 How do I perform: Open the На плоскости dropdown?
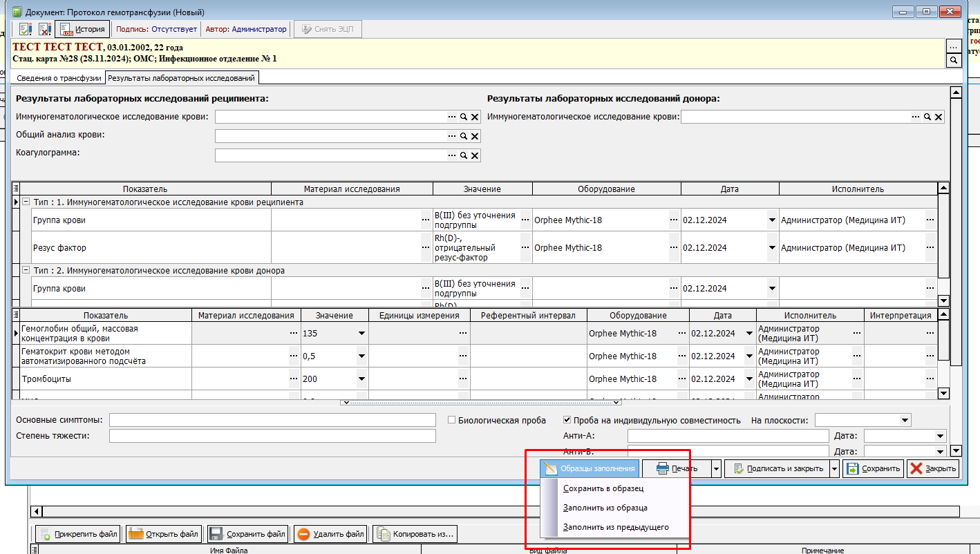coord(905,420)
